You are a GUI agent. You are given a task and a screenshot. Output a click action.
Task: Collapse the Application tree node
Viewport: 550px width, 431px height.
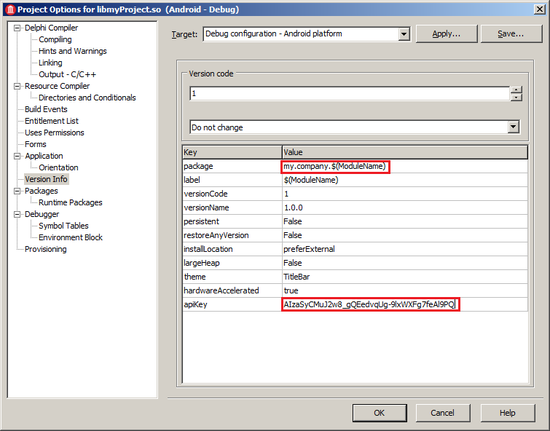pyautogui.click(x=16, y=156)
